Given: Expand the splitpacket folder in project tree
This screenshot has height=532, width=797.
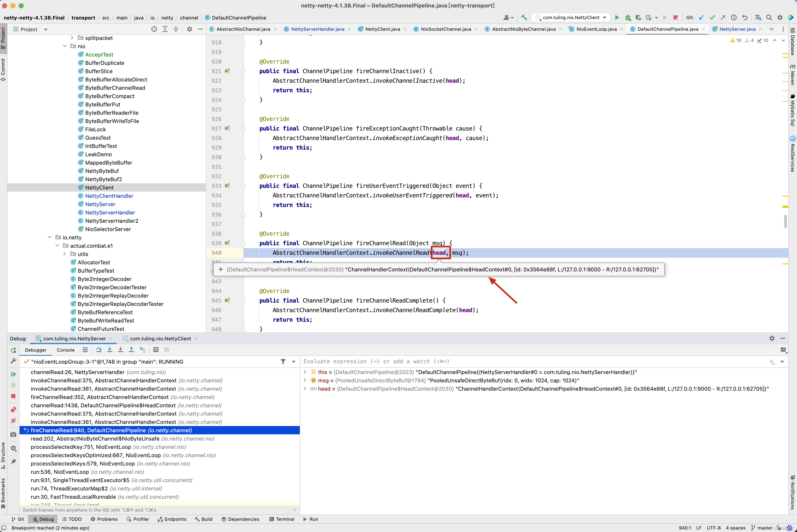Looking at the screenshot, I should tap(72, 38).
